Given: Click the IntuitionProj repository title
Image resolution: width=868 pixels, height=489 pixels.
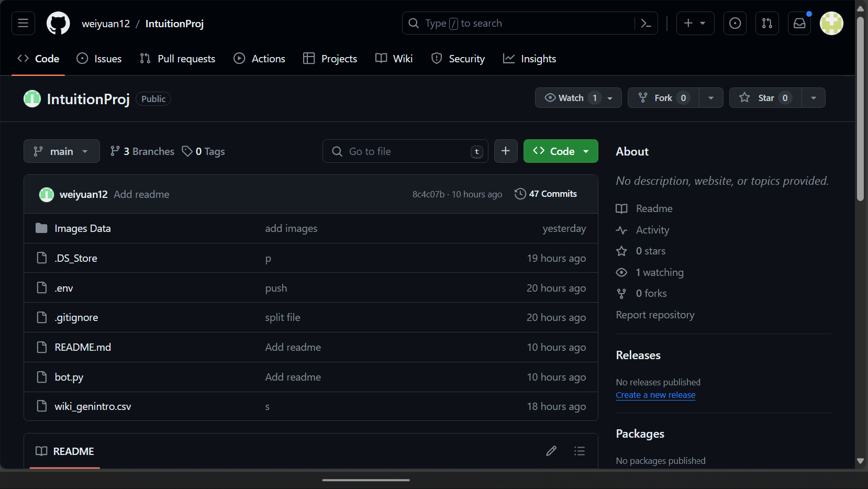Looking at the screenshot, I should point(88,98).
